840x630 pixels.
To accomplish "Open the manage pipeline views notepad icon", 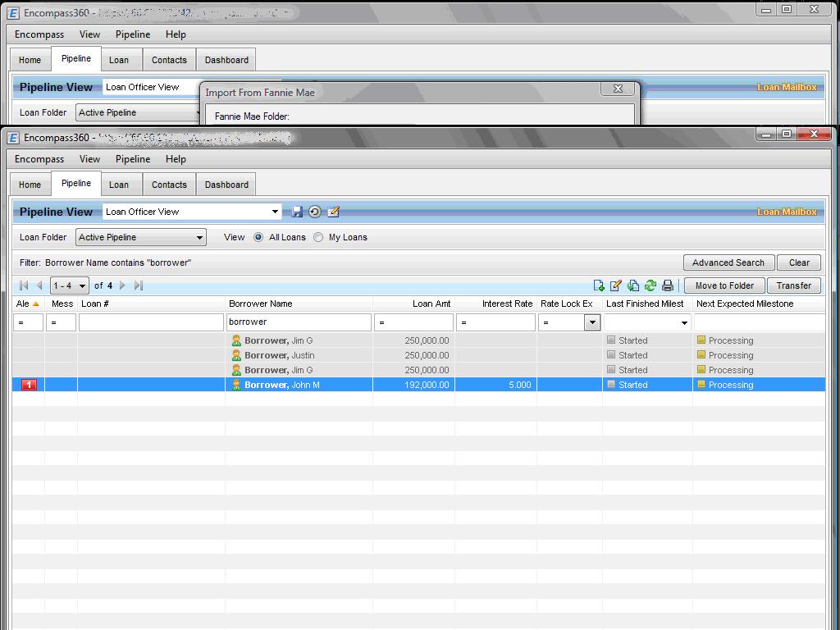I will click(x=333, y=212).
